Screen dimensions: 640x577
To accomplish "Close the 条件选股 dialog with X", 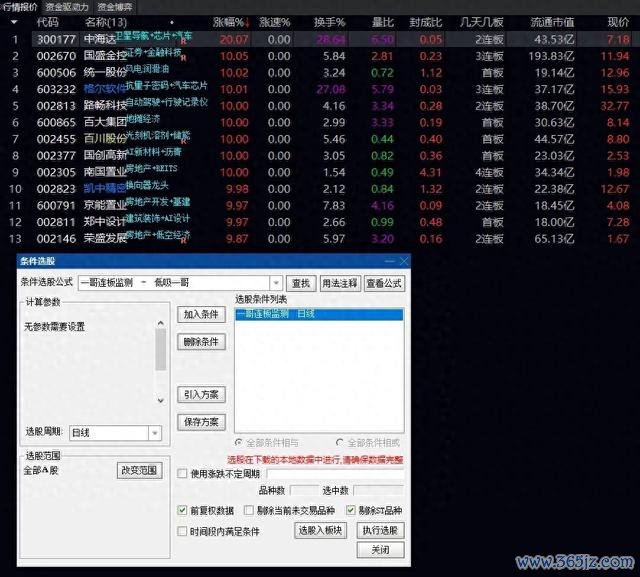I will pos(404,261).
